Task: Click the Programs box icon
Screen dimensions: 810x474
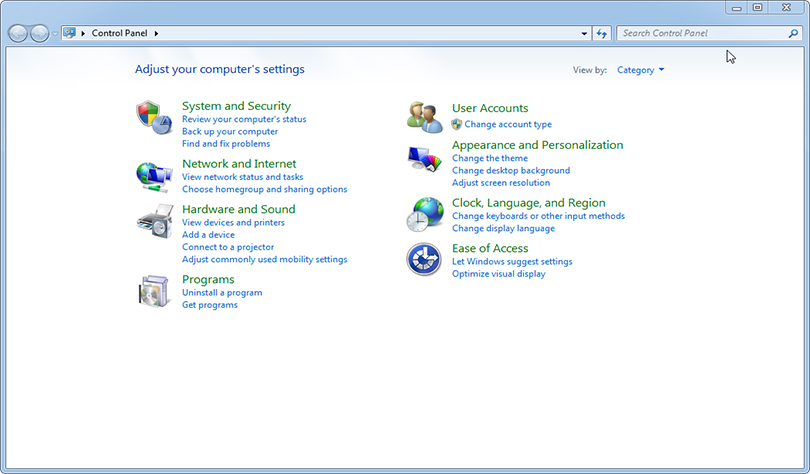Action: [x=154, y=291]
